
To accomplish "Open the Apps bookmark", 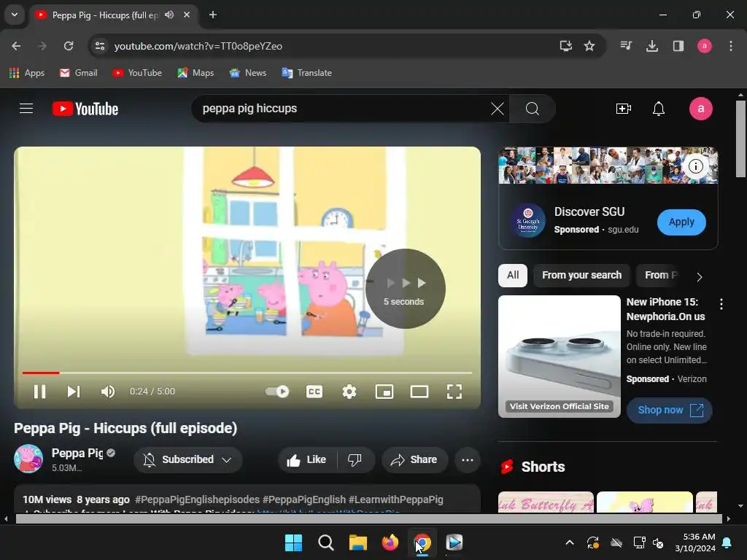I will 27,73.
